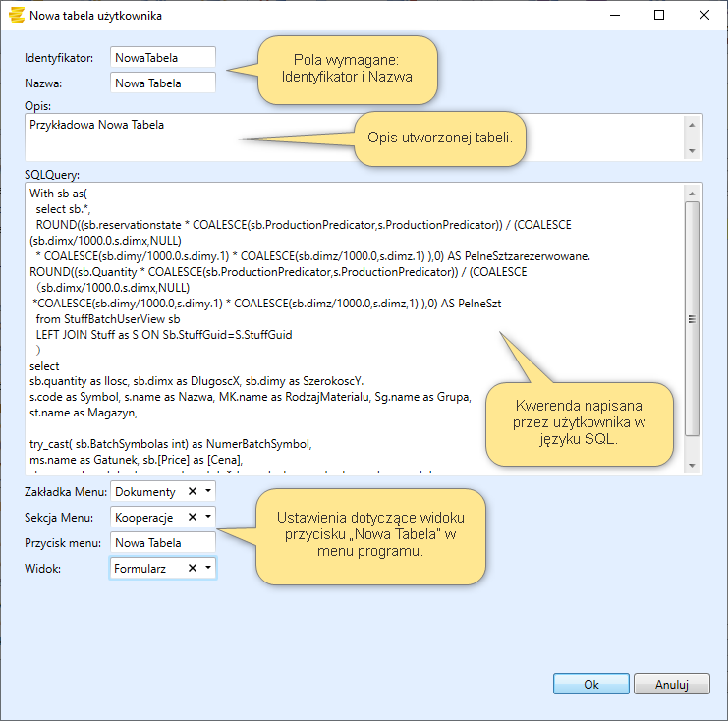Expand the Zakładka Menu dropdown arrow

pyautogui.click(x=207, y=491)
